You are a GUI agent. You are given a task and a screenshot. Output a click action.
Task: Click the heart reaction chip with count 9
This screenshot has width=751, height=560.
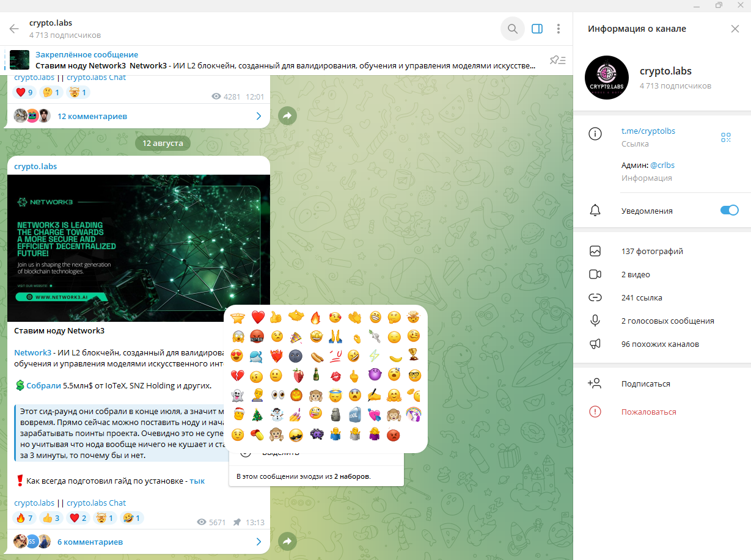pyautogui.click(x=24, y=92)
